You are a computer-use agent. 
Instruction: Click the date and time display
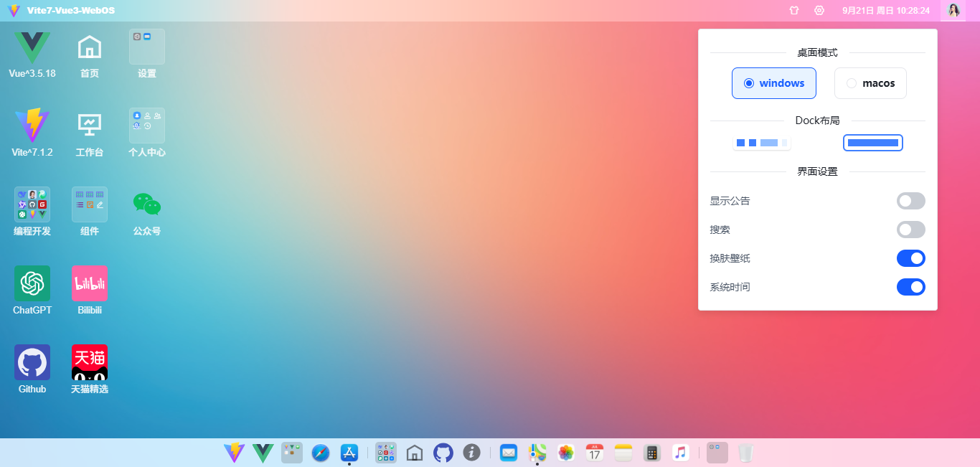tap(885, 11)
